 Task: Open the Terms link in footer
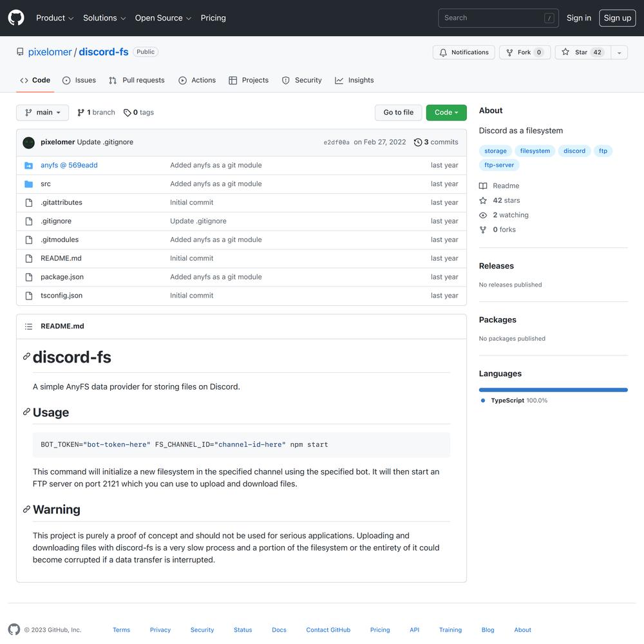[x=121, y=630]
